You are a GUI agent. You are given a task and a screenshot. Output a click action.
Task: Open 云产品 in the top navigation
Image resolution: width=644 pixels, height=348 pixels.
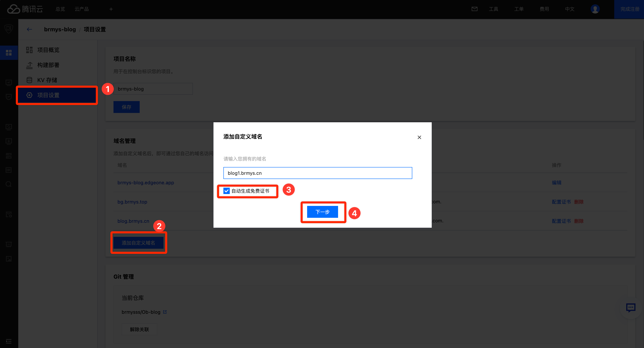point(82,9)
